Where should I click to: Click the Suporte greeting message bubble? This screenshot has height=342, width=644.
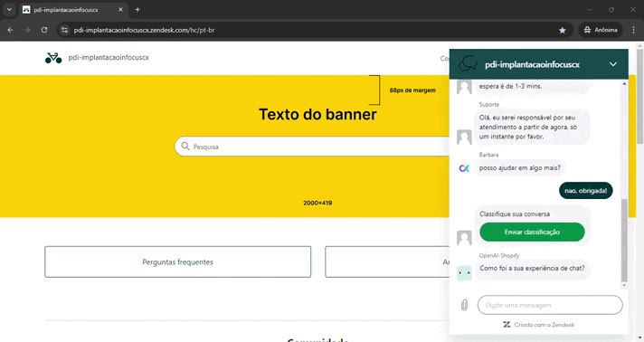[x=532, y=127]
